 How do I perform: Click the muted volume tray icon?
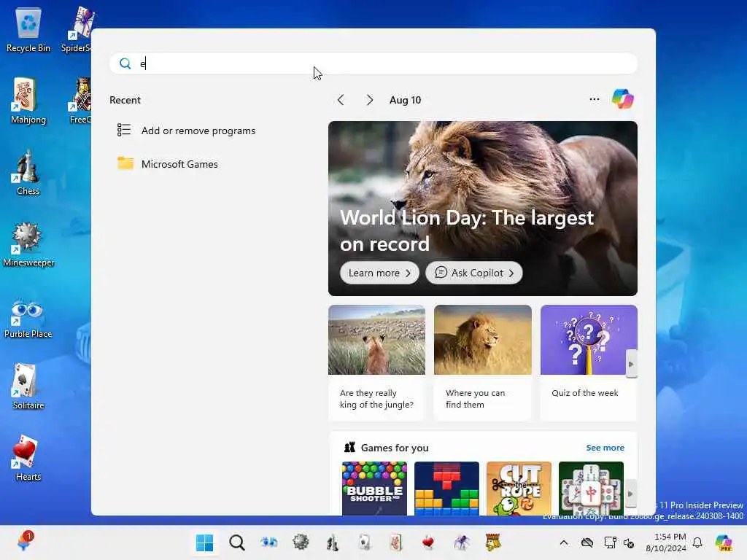pos(628,542)
